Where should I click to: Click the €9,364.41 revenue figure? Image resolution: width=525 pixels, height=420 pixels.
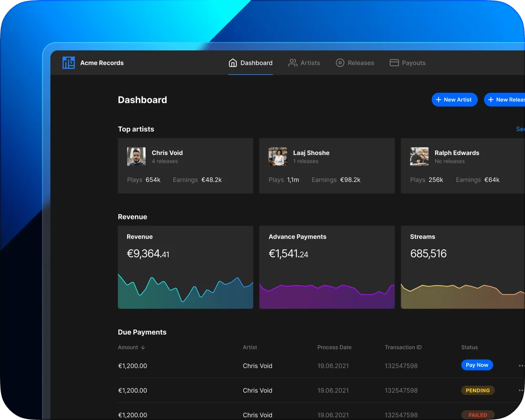(x=148, y=254)
